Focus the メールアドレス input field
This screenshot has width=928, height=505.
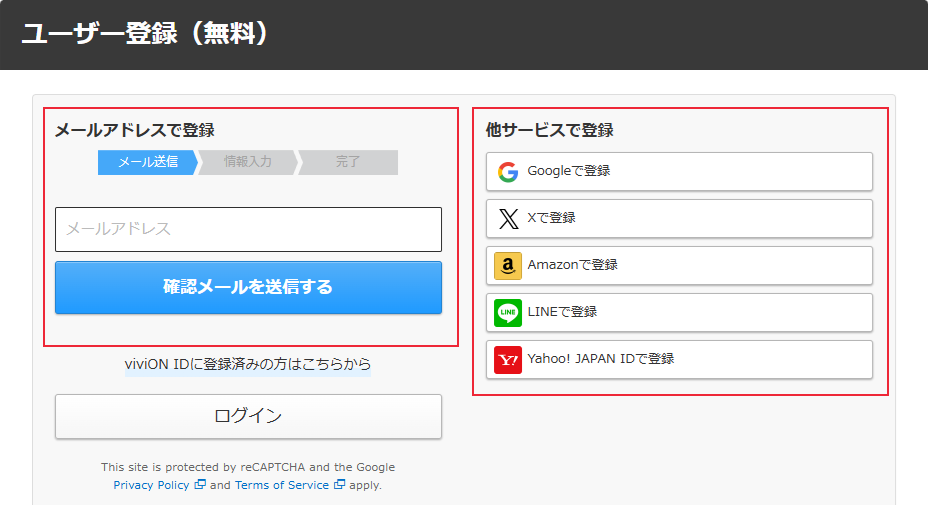pos(248,229)
